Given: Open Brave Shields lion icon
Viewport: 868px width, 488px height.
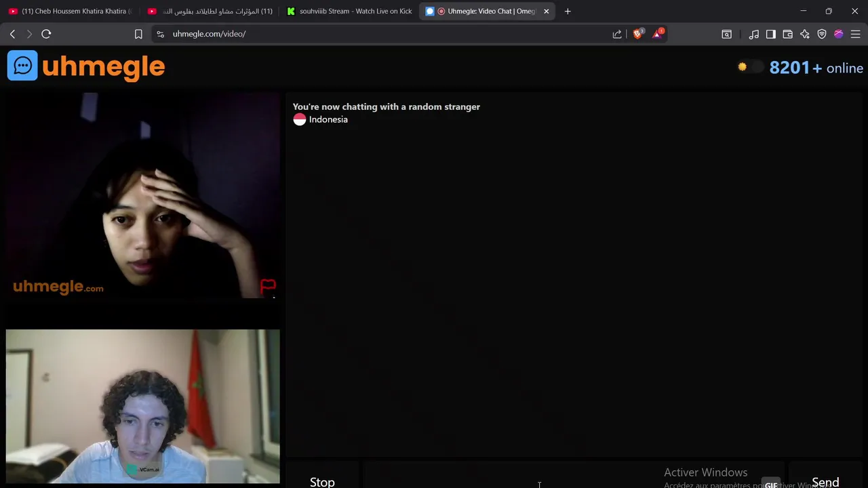Looking at the screenshot, I should coord(637,34).
